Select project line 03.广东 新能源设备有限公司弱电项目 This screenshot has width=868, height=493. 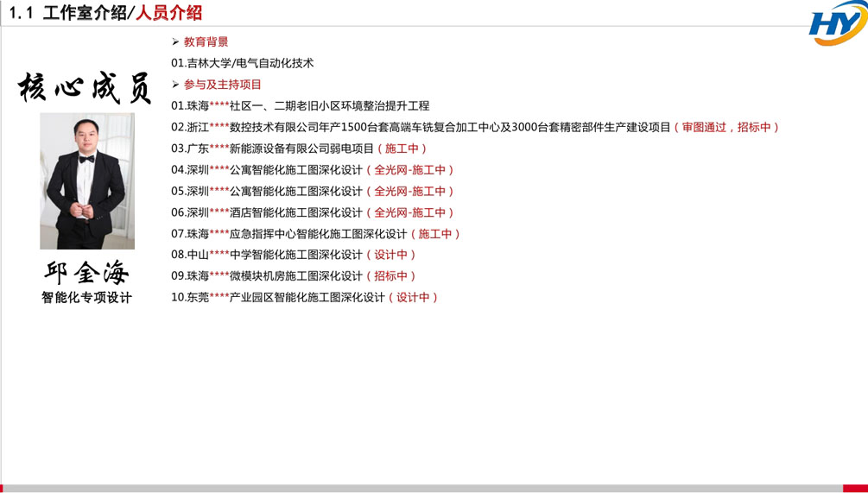click(298, 149)
